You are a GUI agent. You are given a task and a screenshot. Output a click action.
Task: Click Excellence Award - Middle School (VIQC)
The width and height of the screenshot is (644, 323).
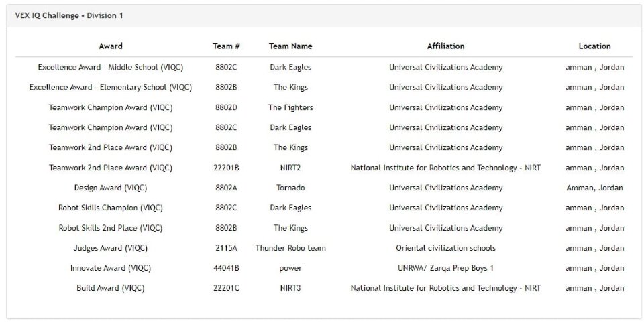pyautogui.click(x=111, y=67)
